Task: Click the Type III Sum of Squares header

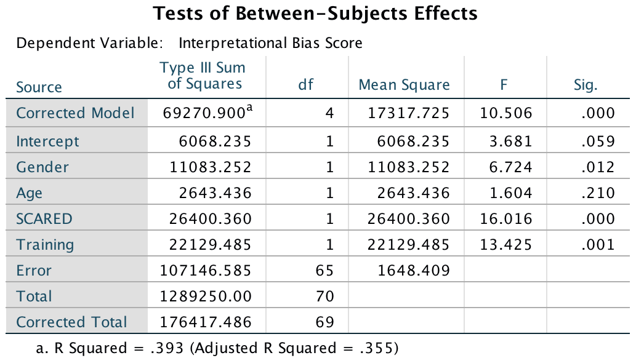Action: [202, 76]
